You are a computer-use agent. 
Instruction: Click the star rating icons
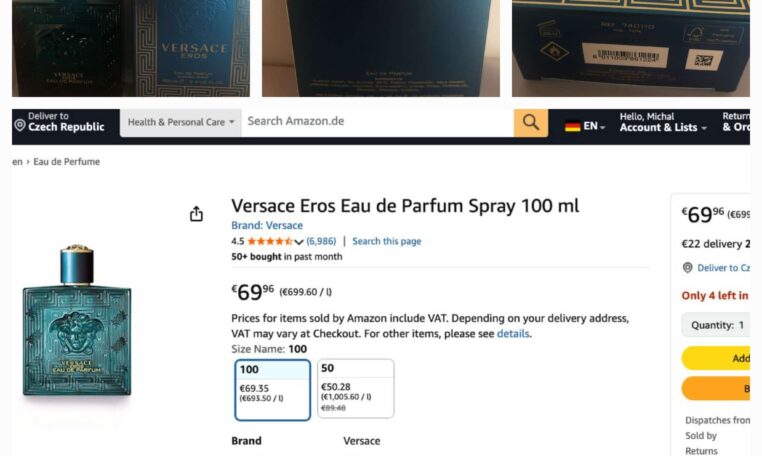point(270,241)
